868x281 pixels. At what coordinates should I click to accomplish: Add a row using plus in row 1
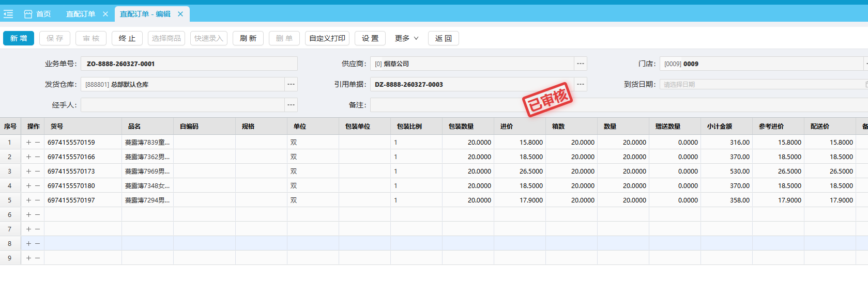point(28,142)
